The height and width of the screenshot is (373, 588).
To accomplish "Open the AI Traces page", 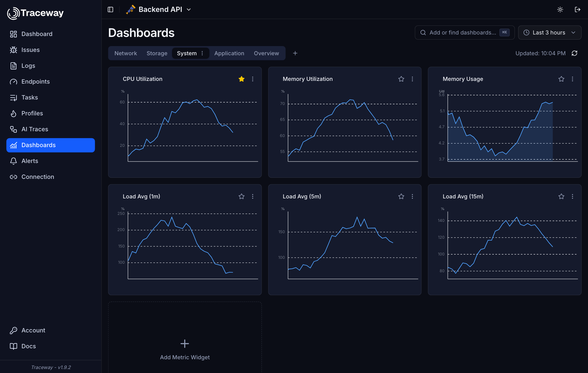I will click(x=51, y=129).
